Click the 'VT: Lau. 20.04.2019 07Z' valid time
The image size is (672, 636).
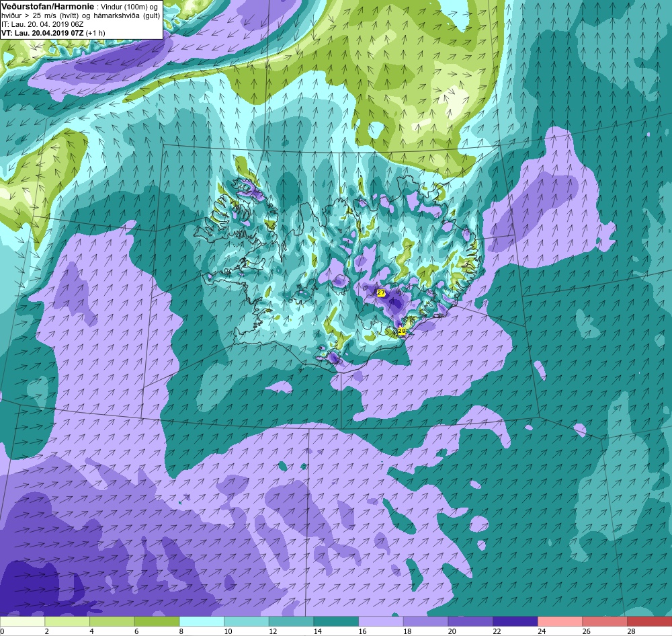(43, 32)
